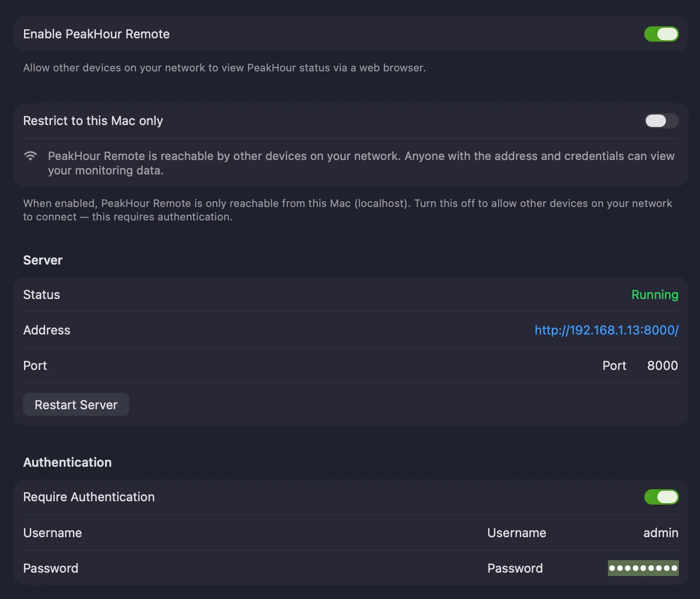Edit the Port field showing 8000

pos(662,366)
